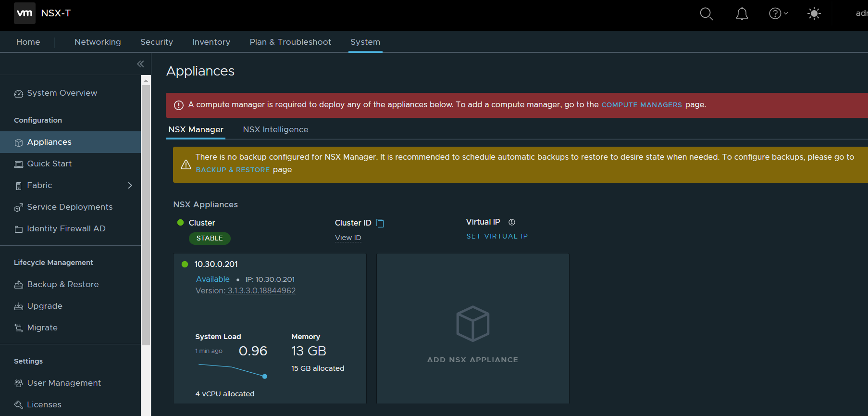Click the Identity Firewall AD folder icon

[19, 229]
